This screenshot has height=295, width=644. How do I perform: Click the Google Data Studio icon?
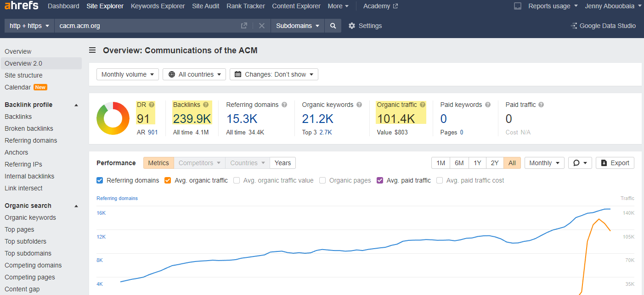(x=573, y=26)
